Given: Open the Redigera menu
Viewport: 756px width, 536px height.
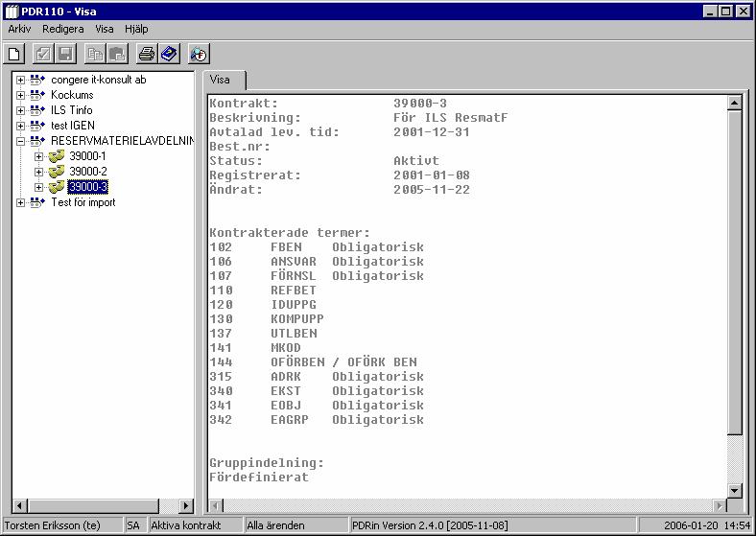Looking at the screenshot, I should click(62, 29).
